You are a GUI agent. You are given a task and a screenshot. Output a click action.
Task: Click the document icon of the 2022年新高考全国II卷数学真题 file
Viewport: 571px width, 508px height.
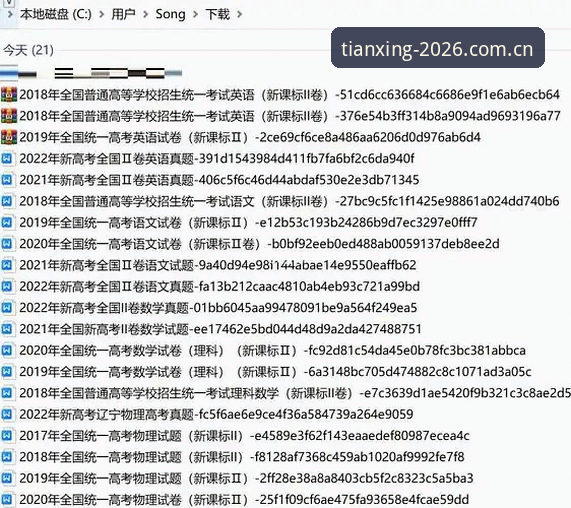tap(8, 308)
